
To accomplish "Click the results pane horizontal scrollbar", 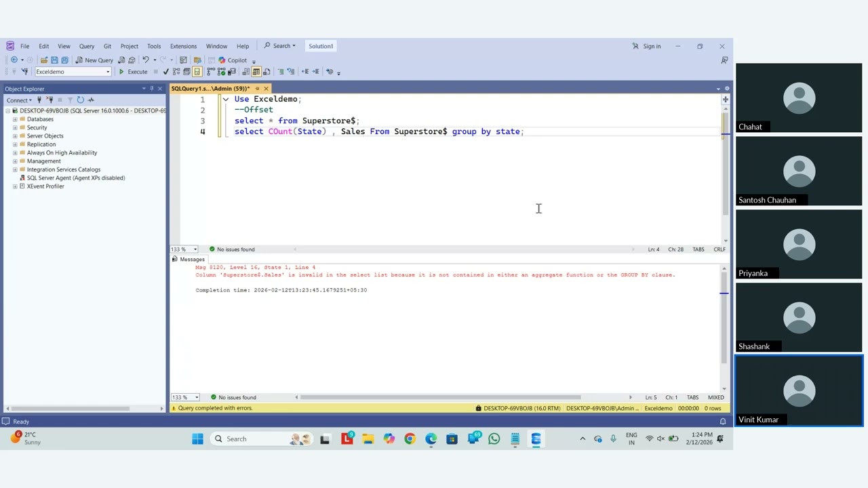I will click(x=441, y=397).
